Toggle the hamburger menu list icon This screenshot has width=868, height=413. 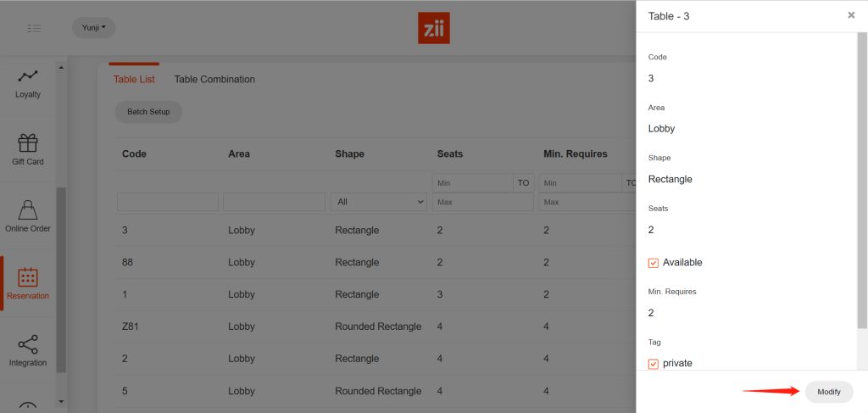coord(34,28)
